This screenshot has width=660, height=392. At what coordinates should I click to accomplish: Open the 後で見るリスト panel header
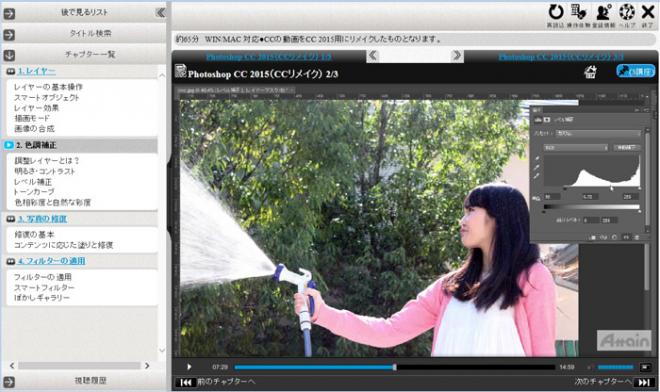point(84,13)
